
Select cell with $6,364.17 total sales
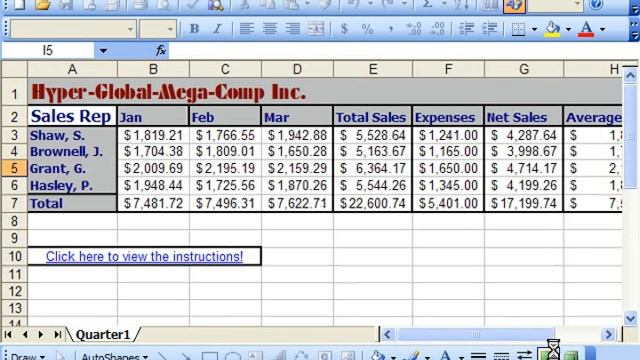coord(373,168)
